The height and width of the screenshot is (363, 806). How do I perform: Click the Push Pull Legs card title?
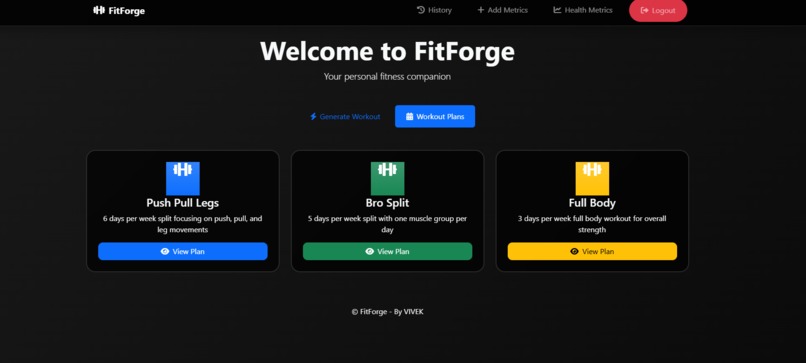click(x=182, y=203)
